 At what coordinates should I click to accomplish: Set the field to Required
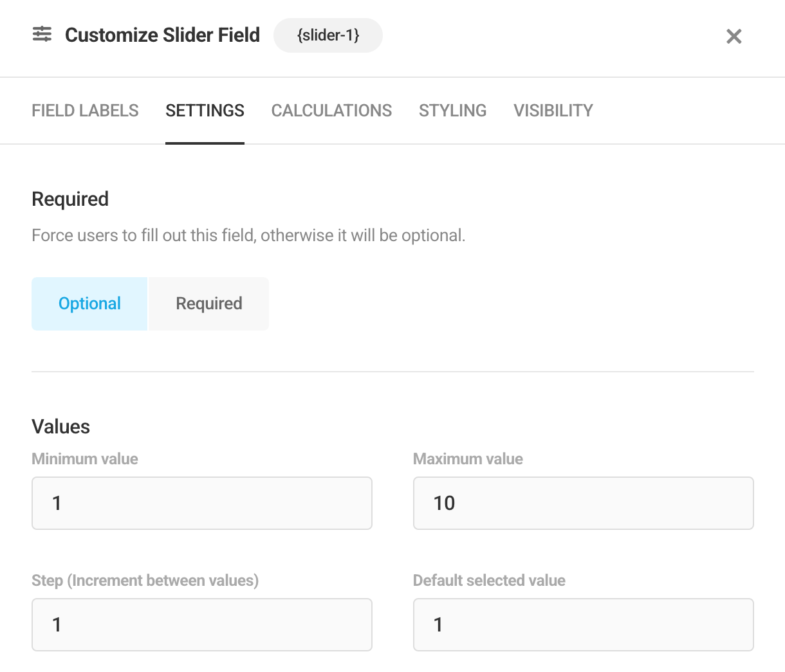209,304
